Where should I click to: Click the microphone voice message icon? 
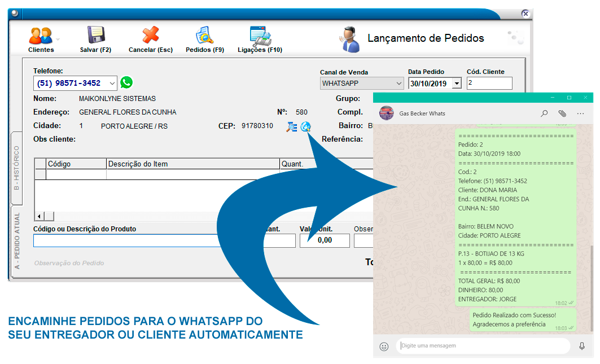click(x=582, y=346)
